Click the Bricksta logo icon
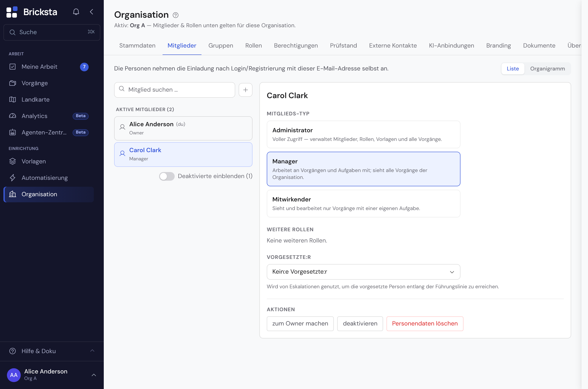Screen dimensions: 588x389 pyautogui.click(x=12, y=12)
